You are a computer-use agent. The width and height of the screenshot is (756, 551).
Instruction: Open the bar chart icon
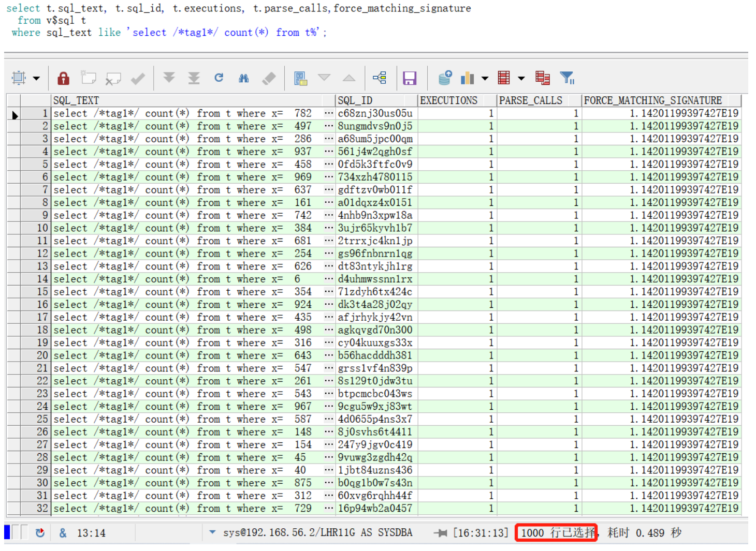(468, 78)
